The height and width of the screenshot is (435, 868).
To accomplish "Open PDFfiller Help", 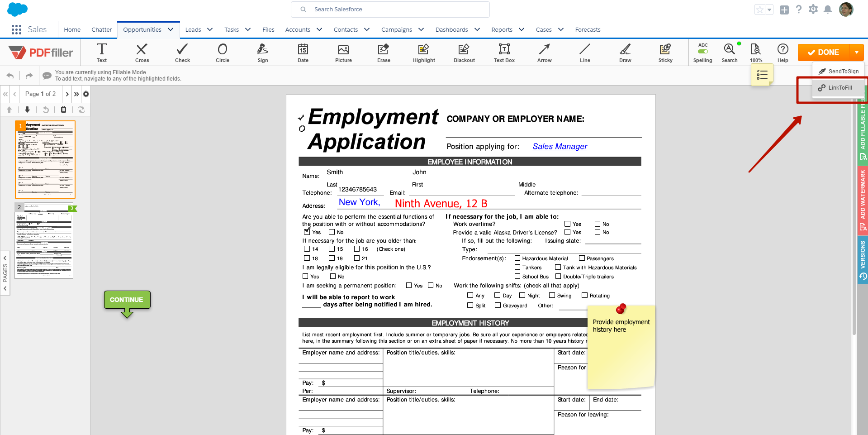I will point(783,53).
